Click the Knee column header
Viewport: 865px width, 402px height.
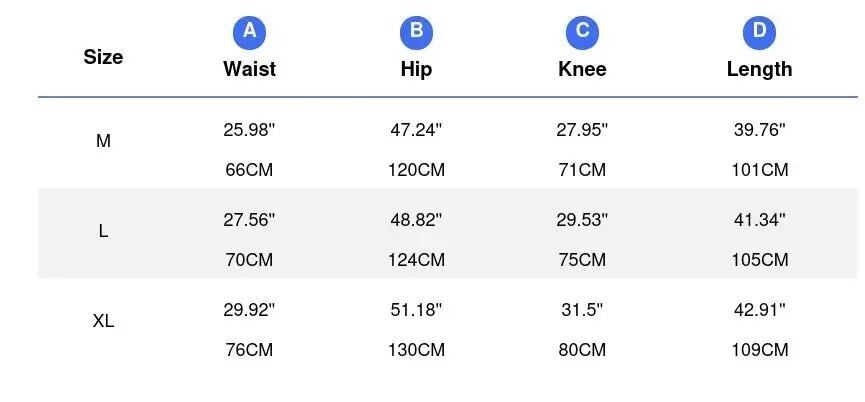point(582,69)
